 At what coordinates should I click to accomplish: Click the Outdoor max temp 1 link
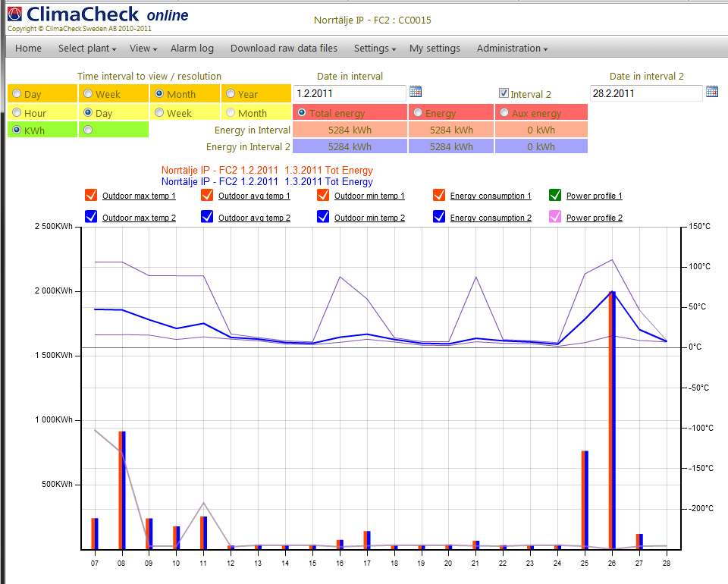pyautogui.click(x=139, y=196)
